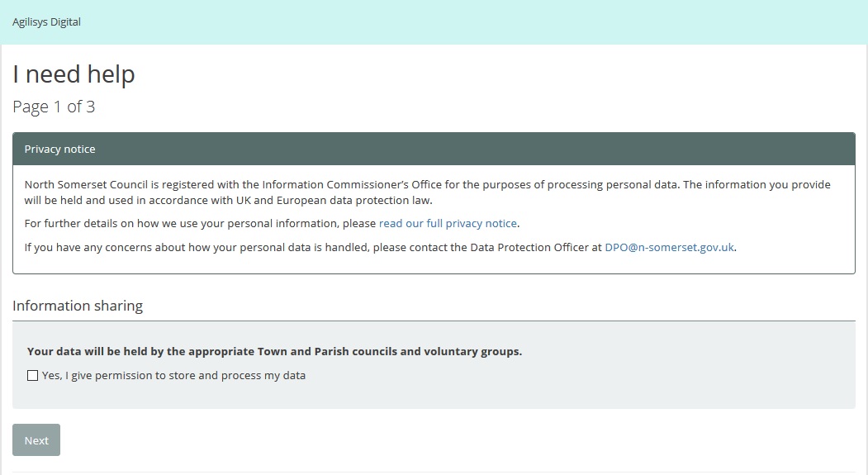
Task: Click the 'For further details' sentence start
Action: click(70, 224)
